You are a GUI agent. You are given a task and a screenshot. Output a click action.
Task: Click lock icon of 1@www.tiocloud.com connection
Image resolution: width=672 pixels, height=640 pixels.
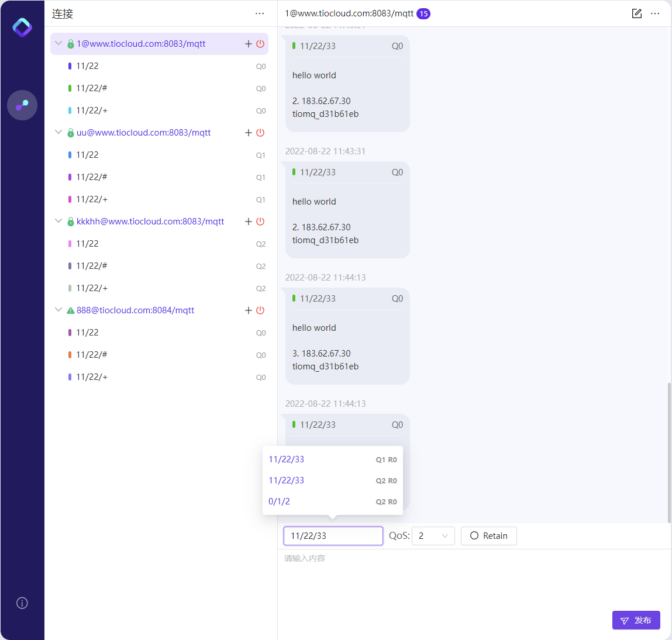(x=71, y=44)
